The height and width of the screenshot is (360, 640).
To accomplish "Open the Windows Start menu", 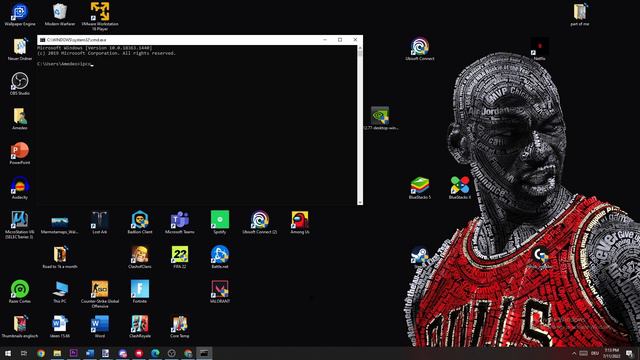I will [x=8, y=353].
